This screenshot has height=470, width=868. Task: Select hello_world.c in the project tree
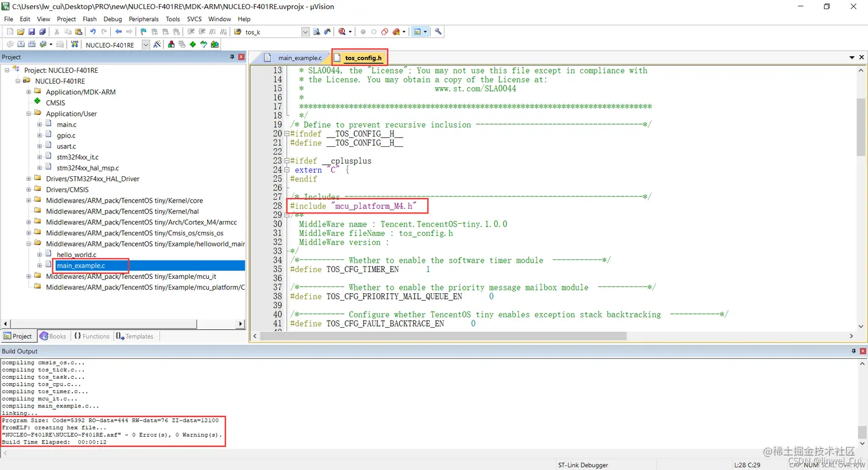coord(76,255)
